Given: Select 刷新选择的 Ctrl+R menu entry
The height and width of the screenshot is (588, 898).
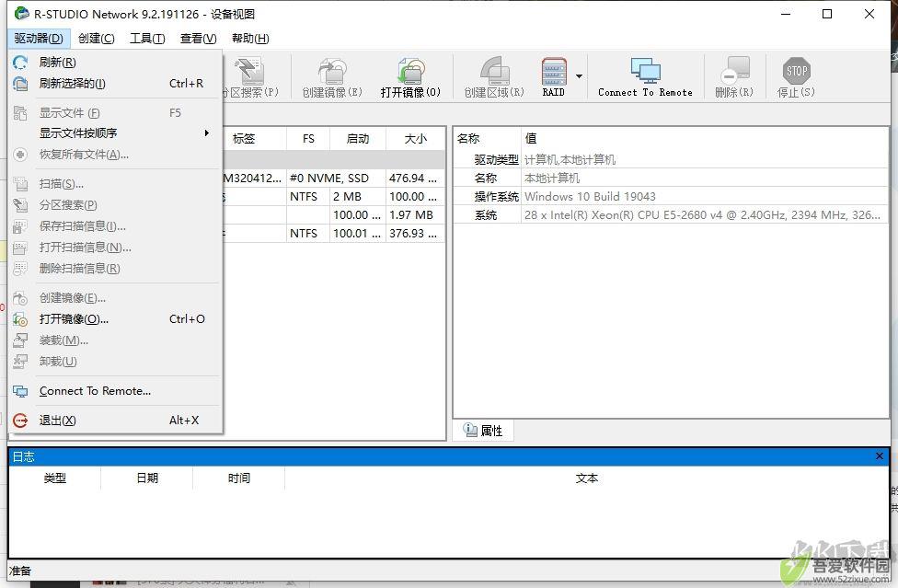Looking at the screenshot, I should pyautogui.click(x=115, y=84).
